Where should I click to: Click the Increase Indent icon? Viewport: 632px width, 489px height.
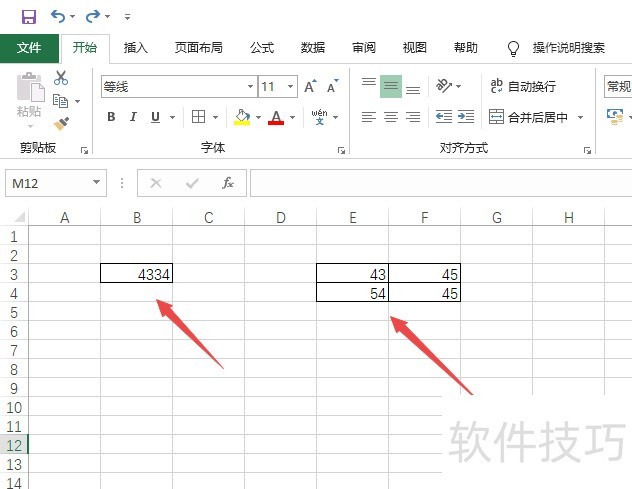[466, 117]
